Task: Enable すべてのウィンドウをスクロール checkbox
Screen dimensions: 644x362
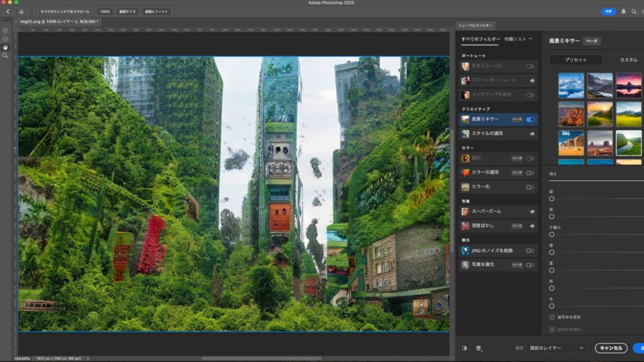Action: (x=35, y=11)
